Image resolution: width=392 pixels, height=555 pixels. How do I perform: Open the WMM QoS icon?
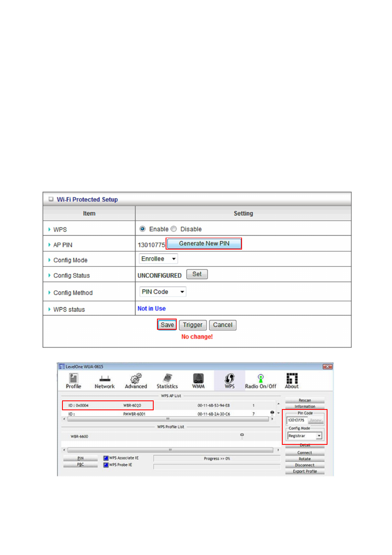pos(198,381)
